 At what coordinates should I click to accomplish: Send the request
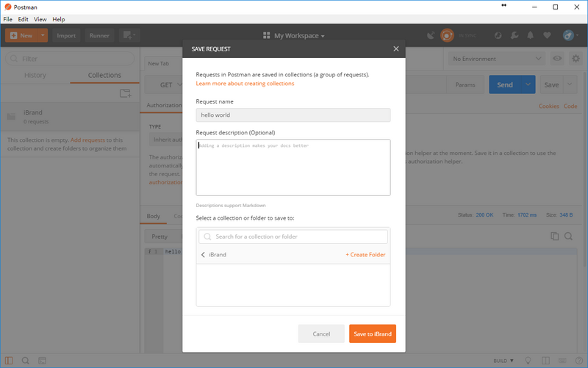pos(505,84)
